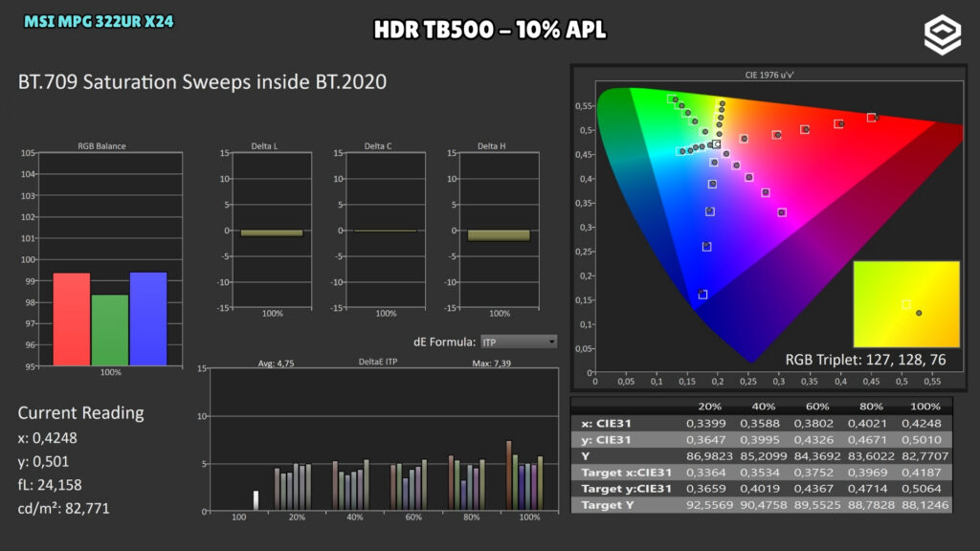Click the DeltaE ITP chart title
Image resolution: width=980 pixels, height=551 pixels.
click(377, 362)
